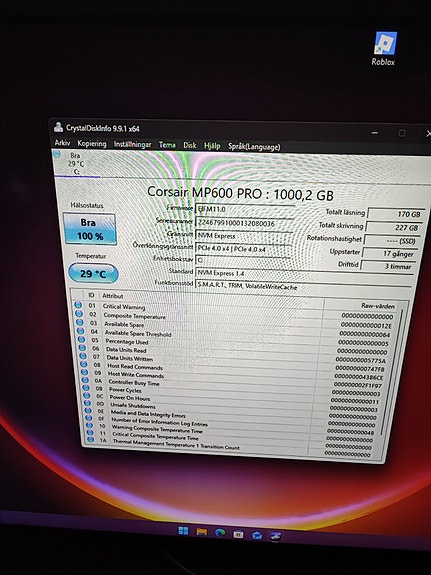Open the Tema menu

(x=167, y=145)
